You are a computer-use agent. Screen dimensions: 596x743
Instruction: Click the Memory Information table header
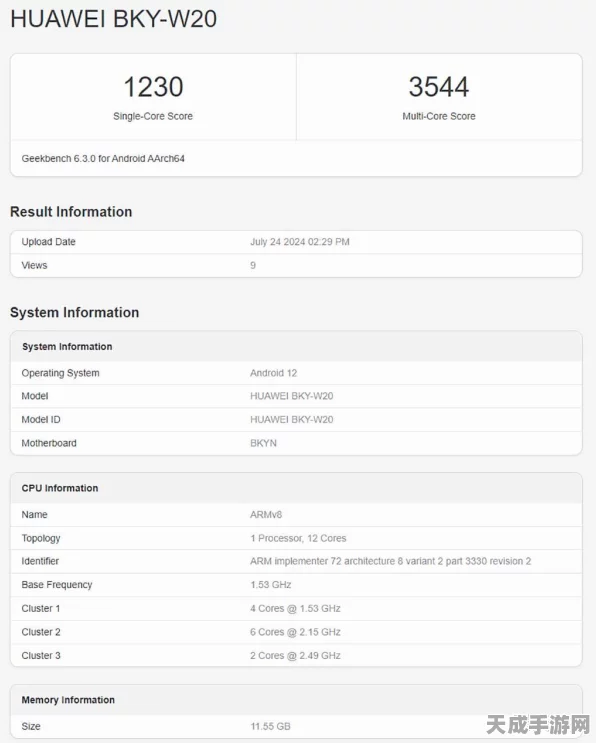(296, 700)
